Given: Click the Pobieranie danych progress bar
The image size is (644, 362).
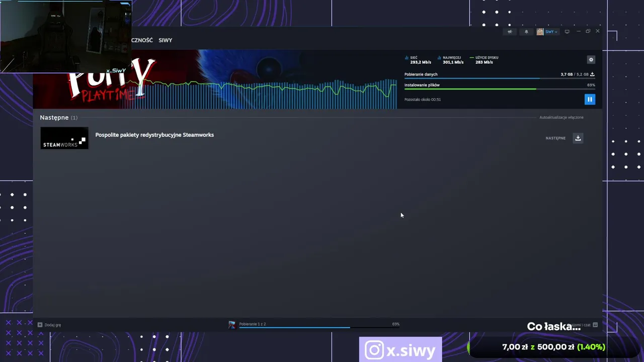Looking at the screenshot, I should 500,78.
